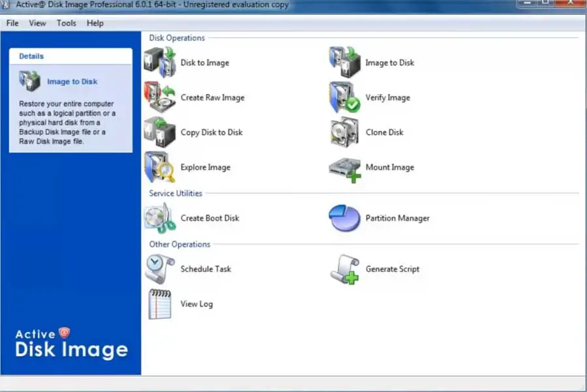
Task: Launch Copy Disk to Disk via its label
Action: [x=211, y=132]
